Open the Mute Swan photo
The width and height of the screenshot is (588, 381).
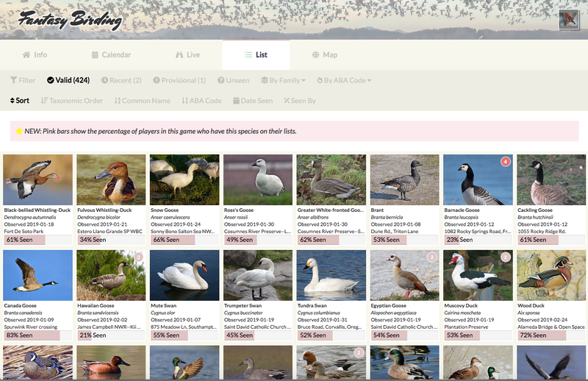pos(184,276)
